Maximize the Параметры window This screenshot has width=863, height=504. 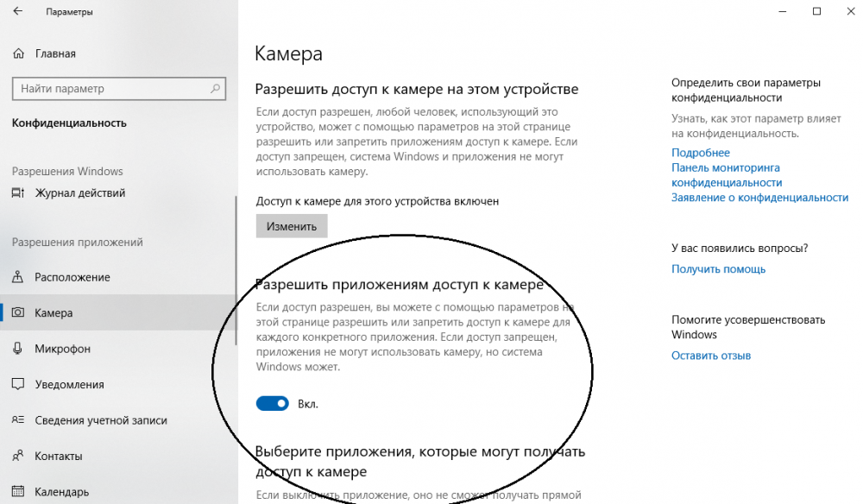[816, 11]
